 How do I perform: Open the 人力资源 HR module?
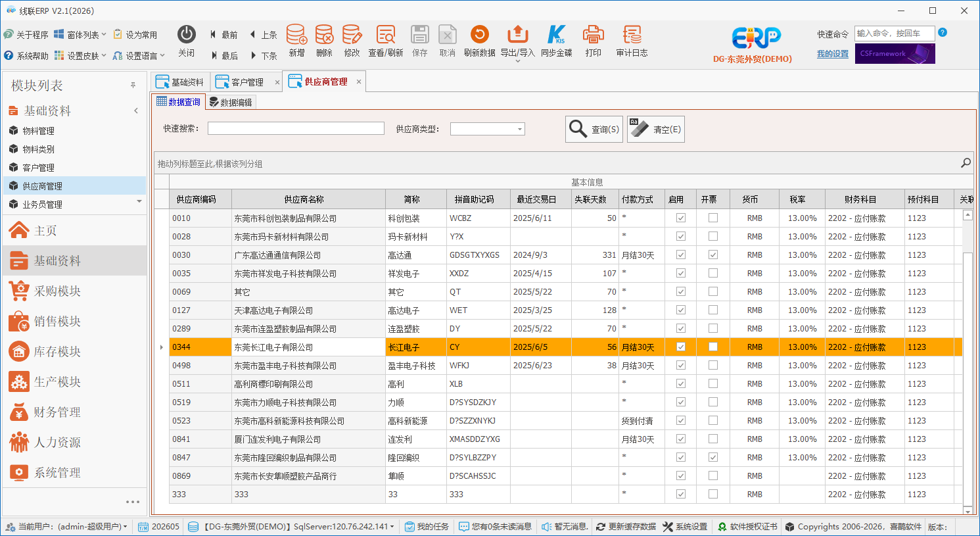pyautogui.click(x=74, y=442)
